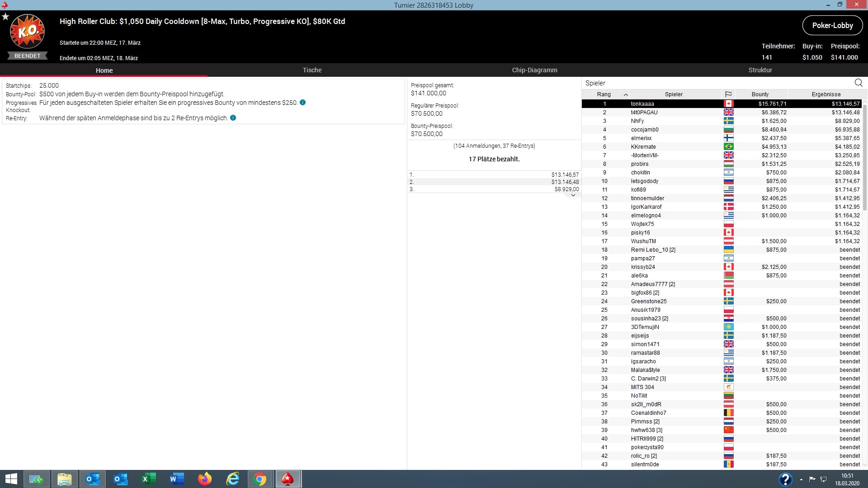The image size is (868, 488).
Task: Click the flag column header icon
Action: (x=728, y=94)
